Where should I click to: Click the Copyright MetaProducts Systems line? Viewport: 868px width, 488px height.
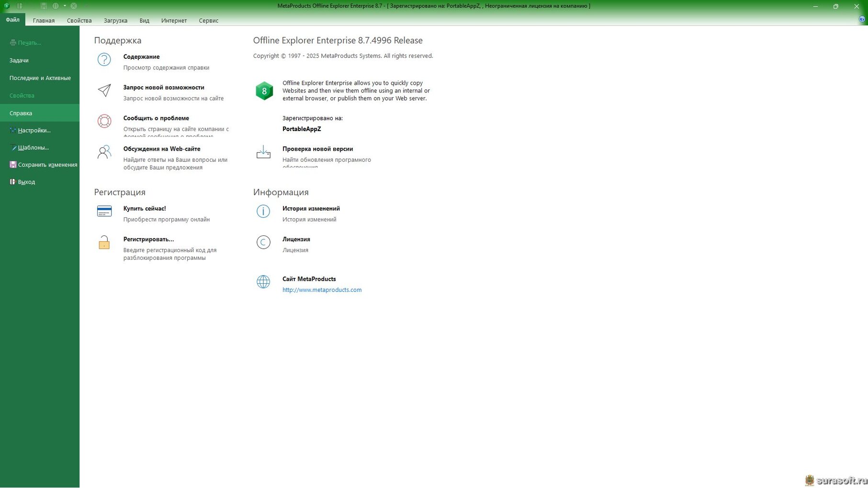[x=343, y=55]
